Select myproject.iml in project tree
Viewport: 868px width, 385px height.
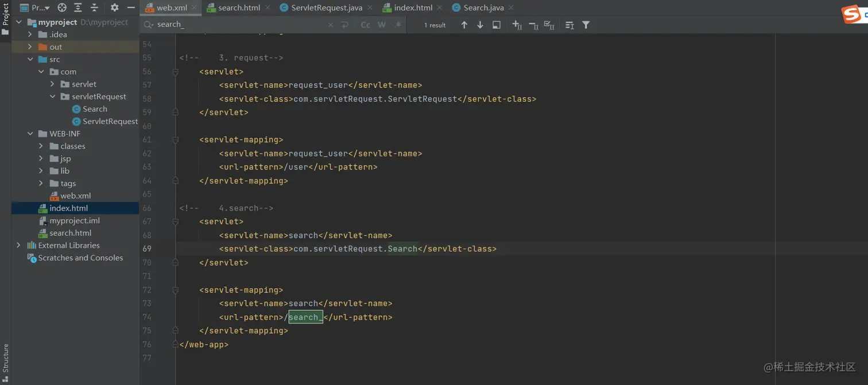coord(69,220)
